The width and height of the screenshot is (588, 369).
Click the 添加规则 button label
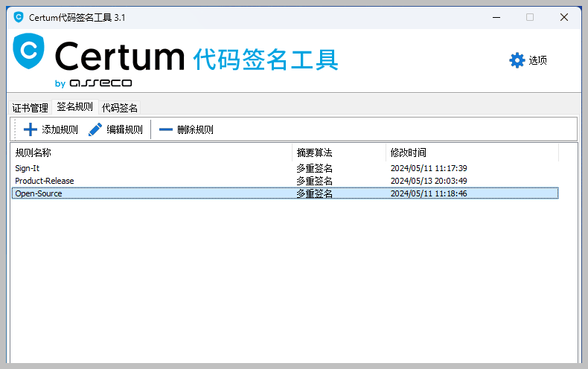pyautogui.click(x=60, y=129)
